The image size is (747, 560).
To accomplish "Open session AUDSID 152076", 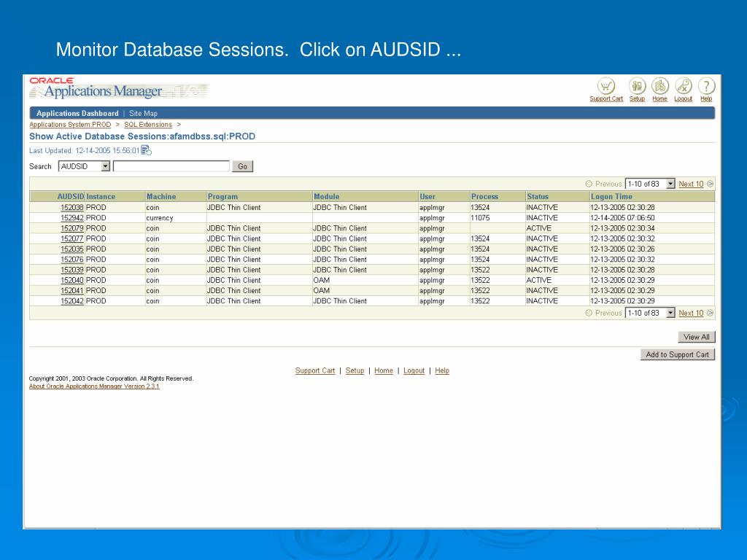I will coord(72,260).
